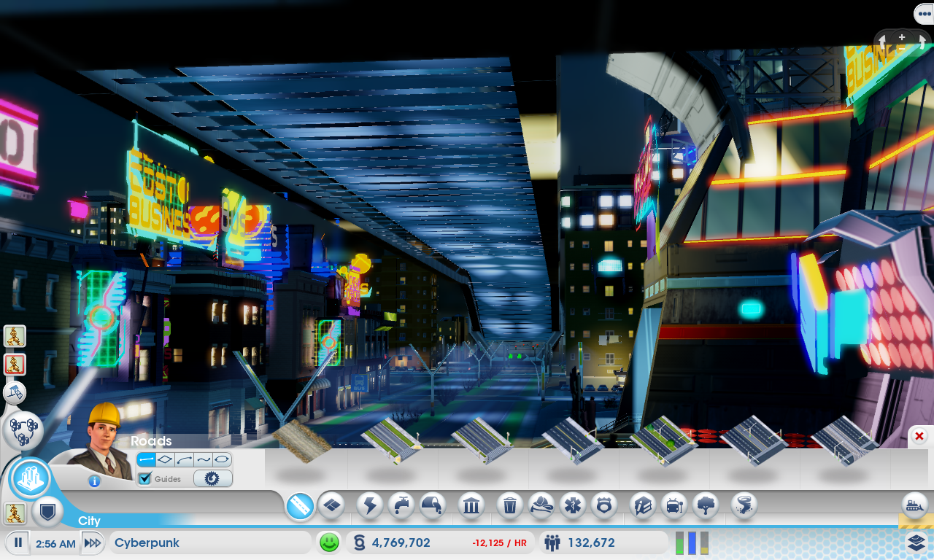Open the Water faucet menu

(x=401, y=505)
